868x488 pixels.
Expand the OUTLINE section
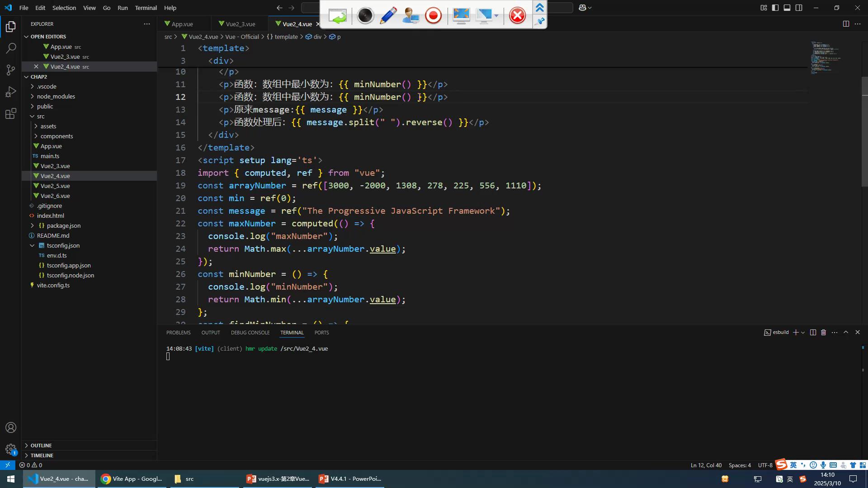(41, 446)
